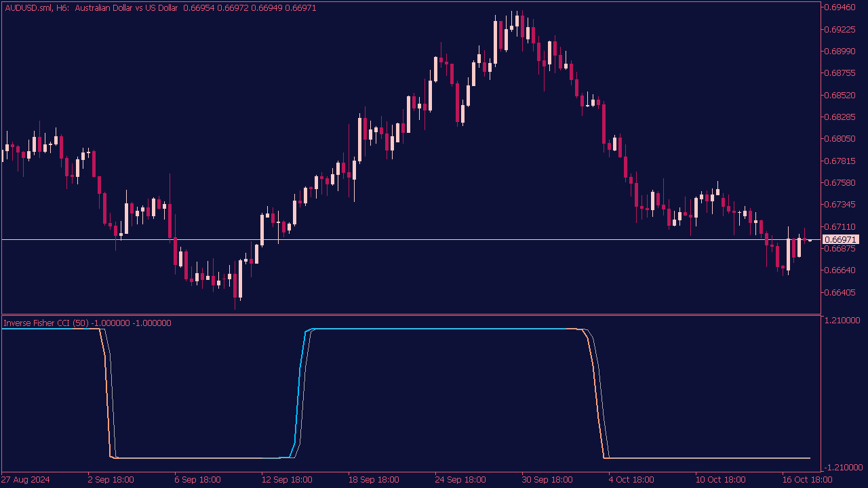Click price axis label 0.66875
This screenshot has width=868, height=488.
(840, 248)
